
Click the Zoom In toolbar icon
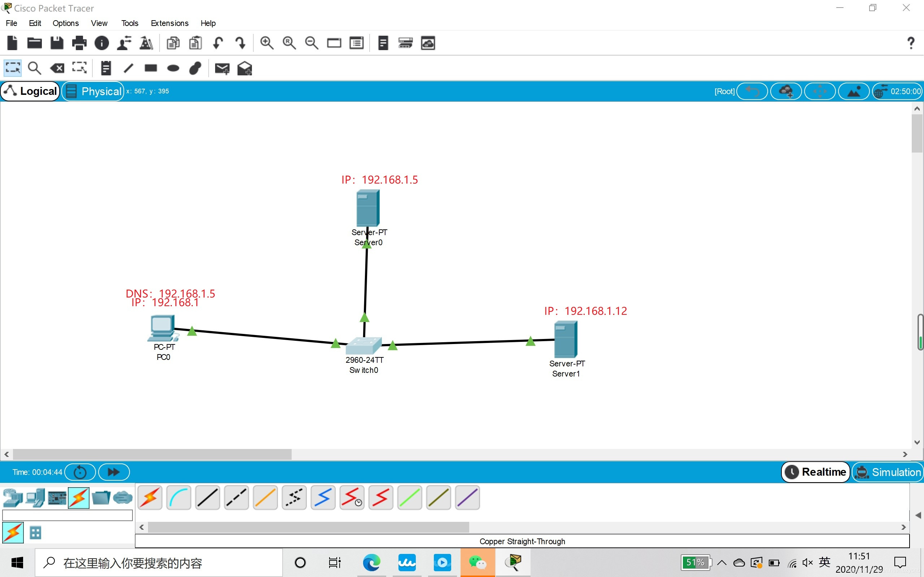coord(266,43)
